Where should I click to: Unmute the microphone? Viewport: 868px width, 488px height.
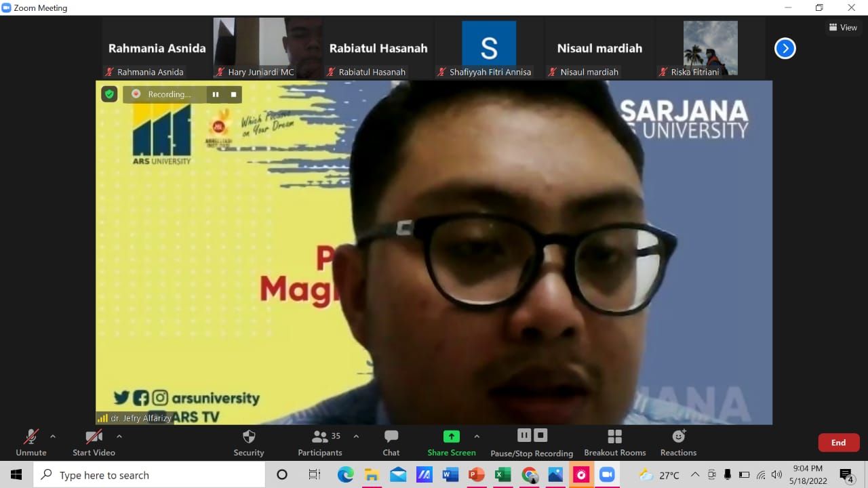(x=31, y=442)
